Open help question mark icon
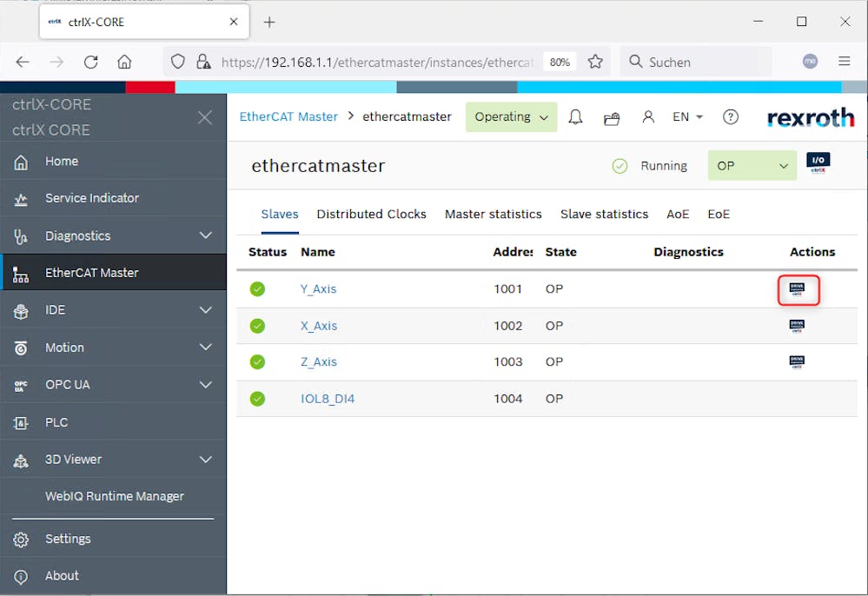The image size is (868, 596). [x=731, y=116]
